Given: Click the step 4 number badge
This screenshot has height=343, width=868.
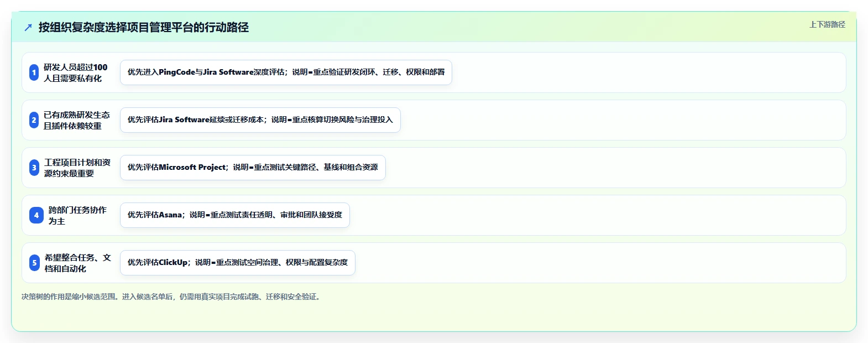Looking at the screenshot, I should [36, 215].
